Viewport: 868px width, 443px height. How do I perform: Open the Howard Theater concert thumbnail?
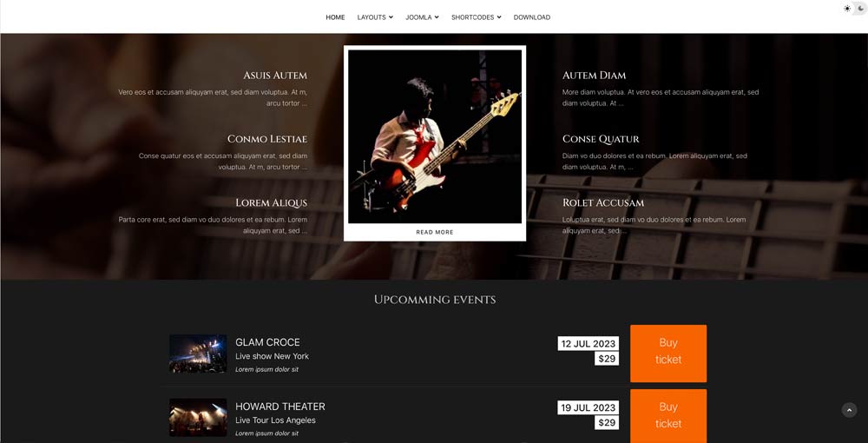click(198, 418)
